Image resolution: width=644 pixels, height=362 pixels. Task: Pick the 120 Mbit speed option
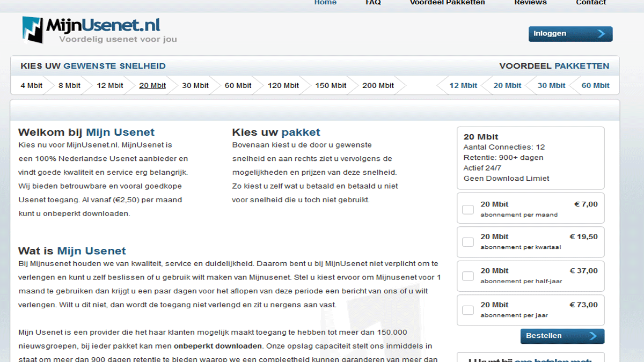pyautogui.click(x=283, y=85)
